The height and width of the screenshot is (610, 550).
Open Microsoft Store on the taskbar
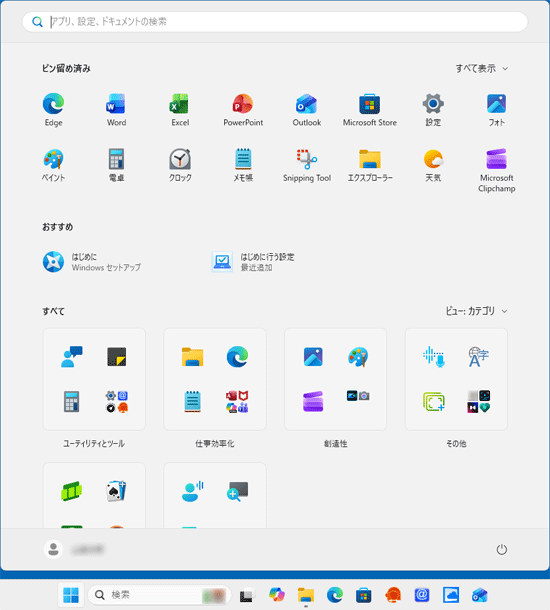(x=363, y=595)
